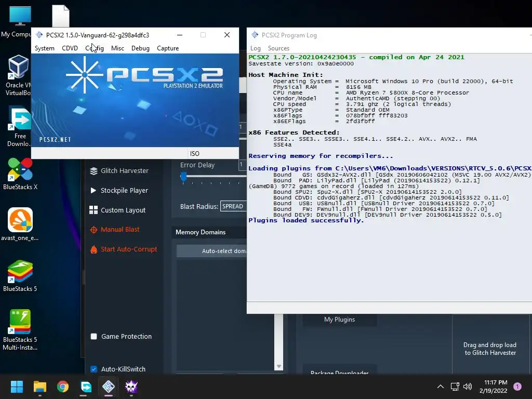Open the download manager taskbar icon
Screen dimensions: 532x399
tap(86, 387)
